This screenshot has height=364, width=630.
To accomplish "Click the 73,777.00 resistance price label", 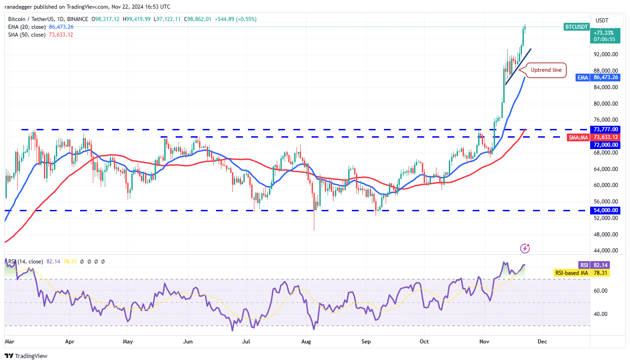I will point(606,129).
